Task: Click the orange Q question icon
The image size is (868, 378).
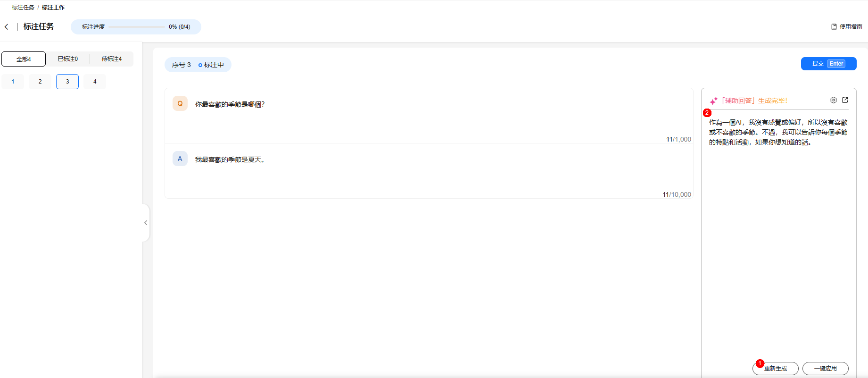Action: click(x=180, y=103)
